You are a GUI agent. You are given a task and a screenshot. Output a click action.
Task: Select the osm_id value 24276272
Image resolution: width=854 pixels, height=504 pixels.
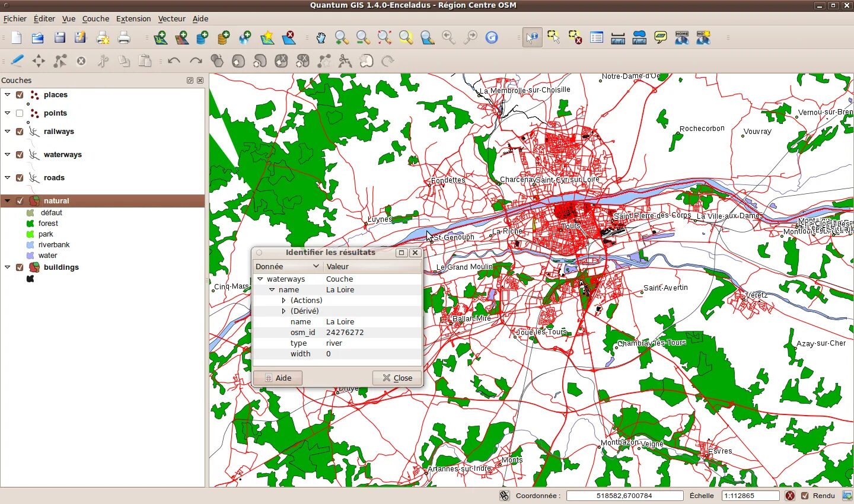coord(345,333)
